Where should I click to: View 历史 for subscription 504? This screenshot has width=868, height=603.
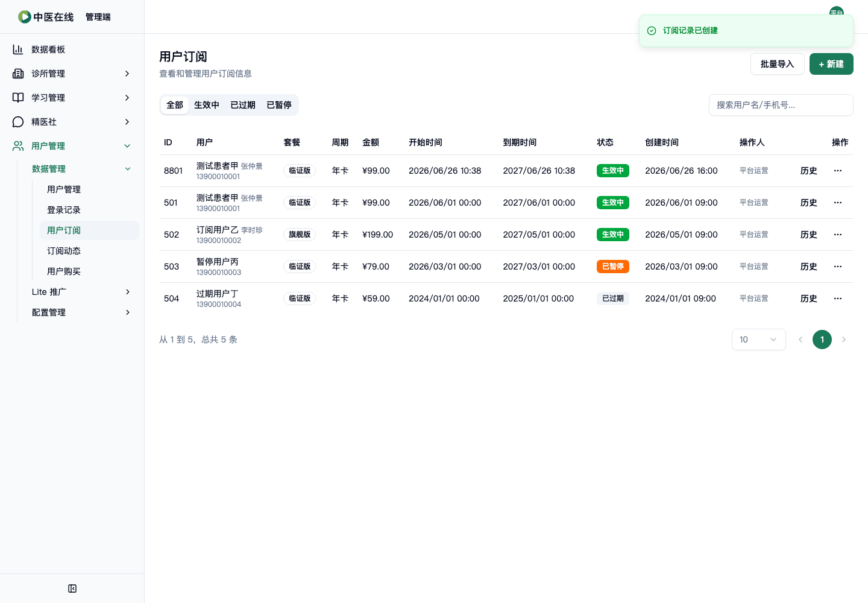[x=809, y=298]
